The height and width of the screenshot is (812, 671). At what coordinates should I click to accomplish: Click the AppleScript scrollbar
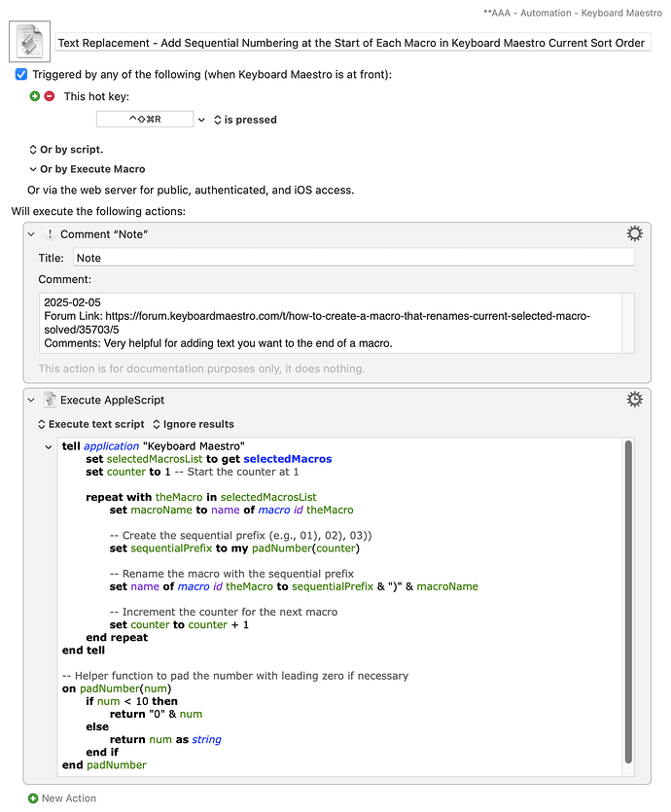628,602
